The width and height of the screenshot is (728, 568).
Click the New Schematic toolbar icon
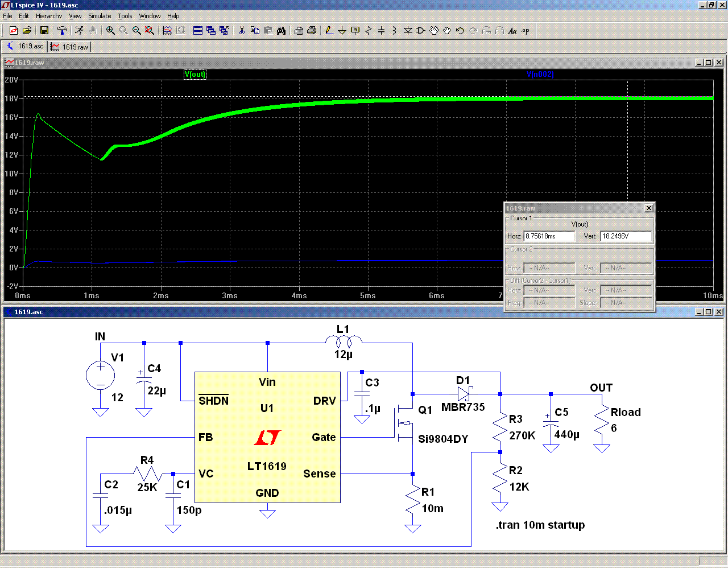coord(14,31)
